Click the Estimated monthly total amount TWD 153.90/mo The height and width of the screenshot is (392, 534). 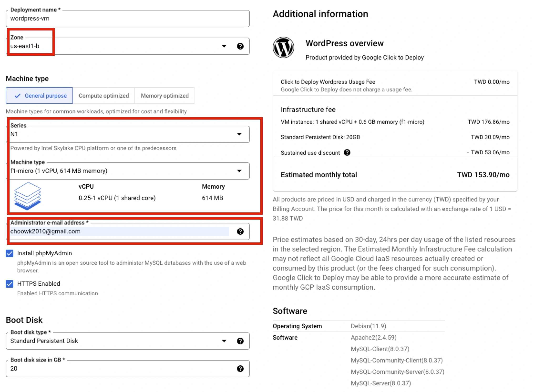coord(483,175)
